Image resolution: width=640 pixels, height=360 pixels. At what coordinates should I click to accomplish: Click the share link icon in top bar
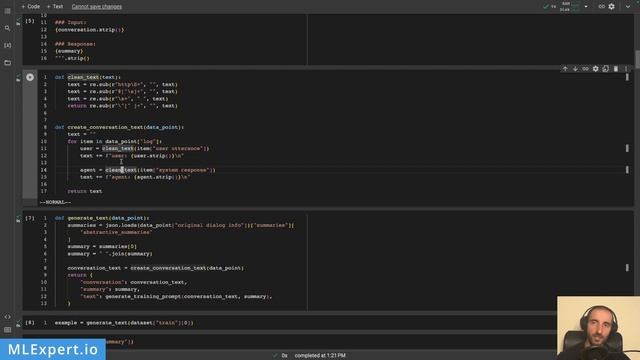pyautogui.click(x=601, y=7)
